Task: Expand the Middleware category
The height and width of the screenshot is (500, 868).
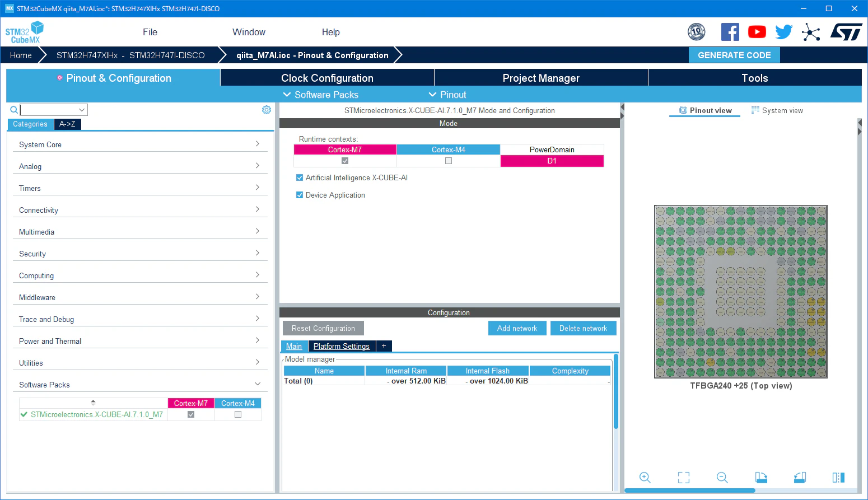Action: pos(140,297)
